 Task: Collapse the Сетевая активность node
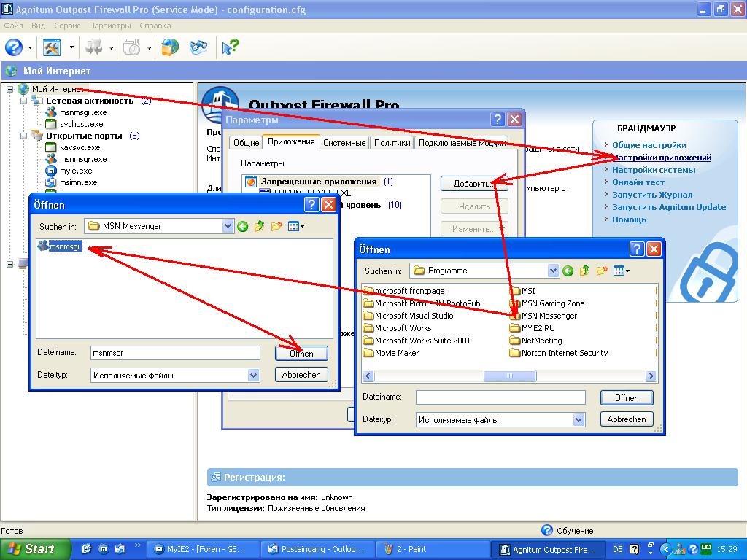(23, 101)
